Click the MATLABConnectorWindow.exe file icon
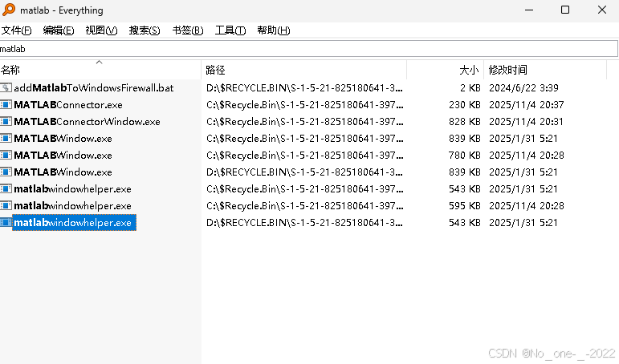619x364 pixels. click(x=6, y=121)
